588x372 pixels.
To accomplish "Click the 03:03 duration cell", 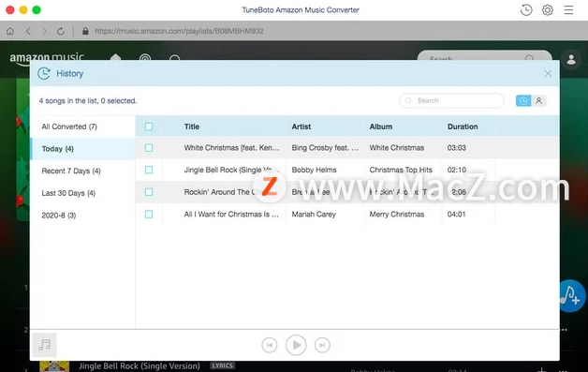I will [x=456, y=148].
